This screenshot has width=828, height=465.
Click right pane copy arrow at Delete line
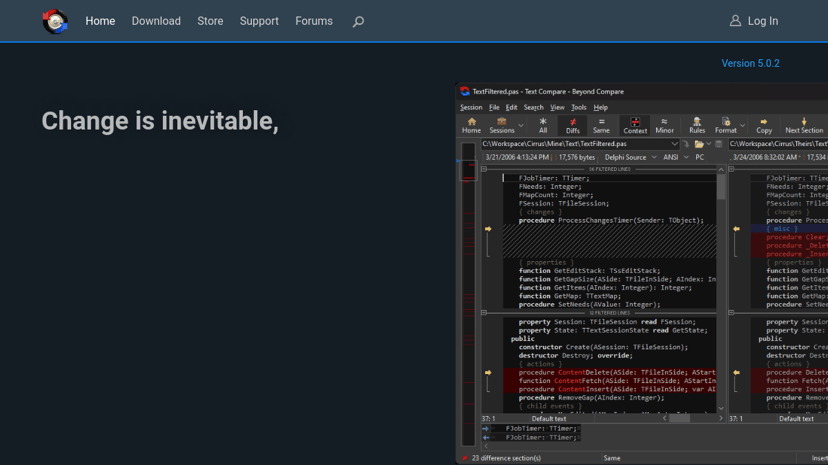coord(736,373)
